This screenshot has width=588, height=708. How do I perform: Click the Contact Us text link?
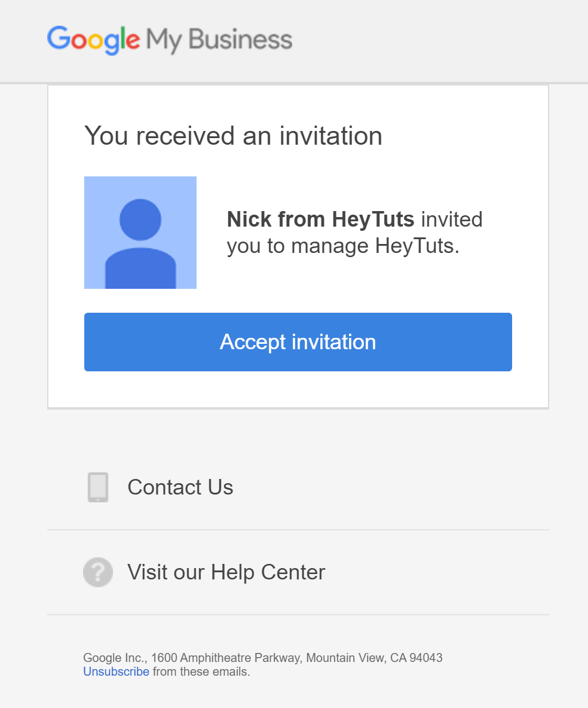point(180,487)
